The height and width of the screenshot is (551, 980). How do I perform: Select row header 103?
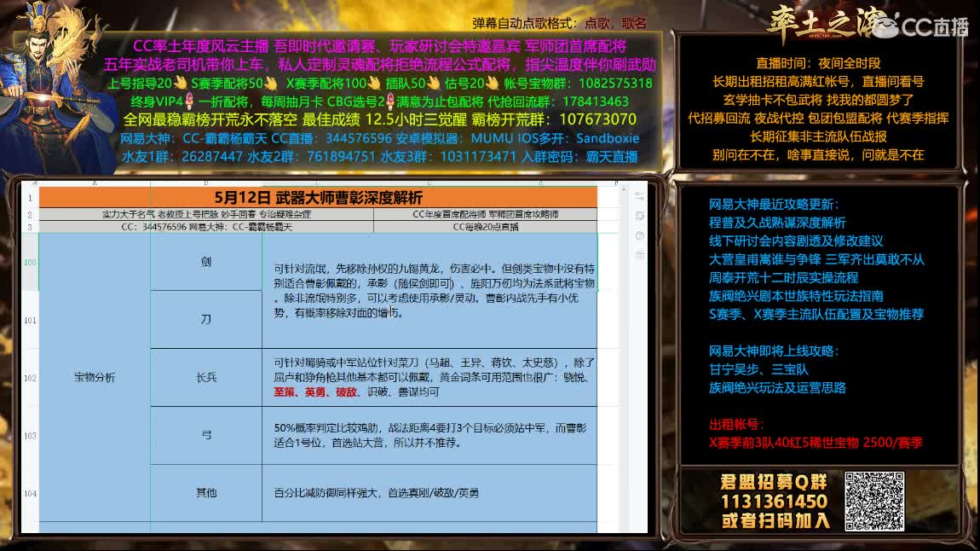[x=30, y=435]
